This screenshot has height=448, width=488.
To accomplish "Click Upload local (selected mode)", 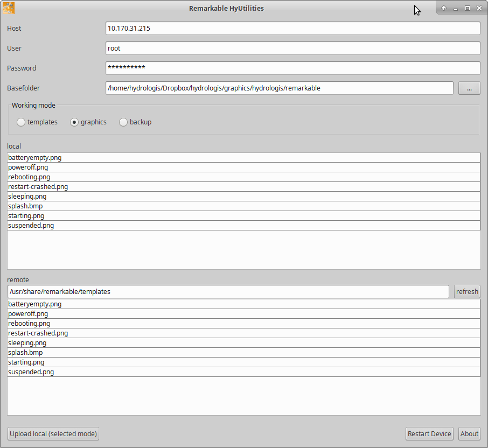I will point(53,433).
